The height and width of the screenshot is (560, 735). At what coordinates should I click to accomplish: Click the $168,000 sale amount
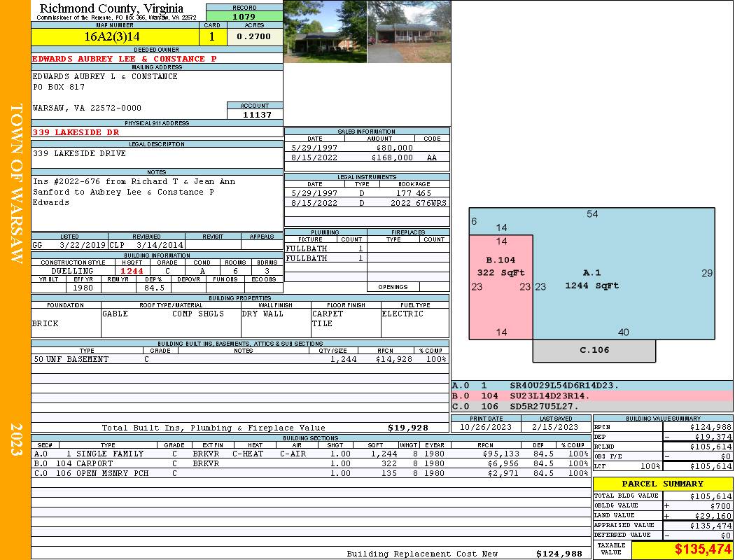(x=392, y=157)
